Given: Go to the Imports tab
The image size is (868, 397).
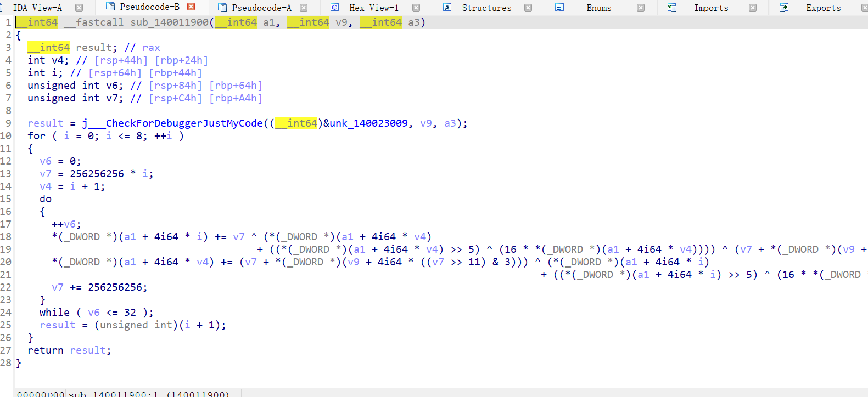Looking at the screenshot, I should point(711,8).
